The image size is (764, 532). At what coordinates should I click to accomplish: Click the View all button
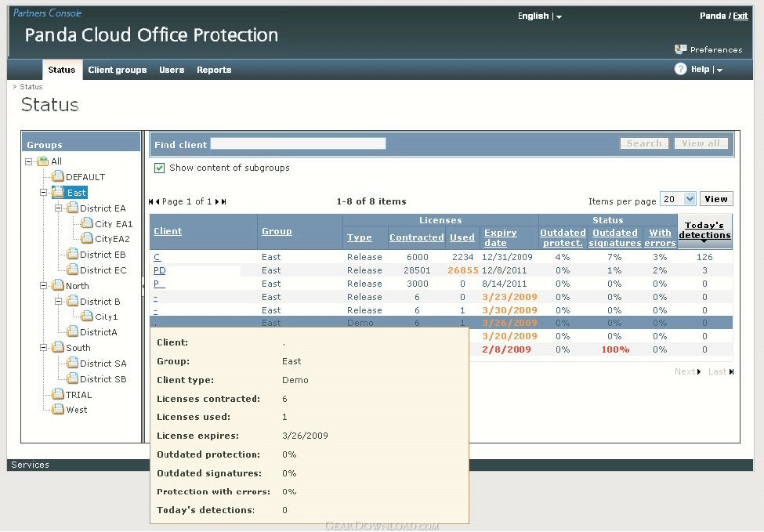(x=701, y=143)
